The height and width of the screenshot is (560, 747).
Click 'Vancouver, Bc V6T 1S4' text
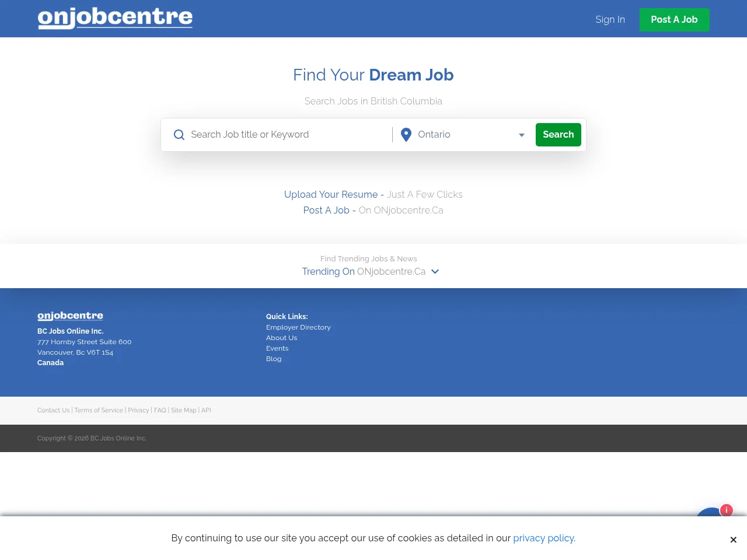75,352
